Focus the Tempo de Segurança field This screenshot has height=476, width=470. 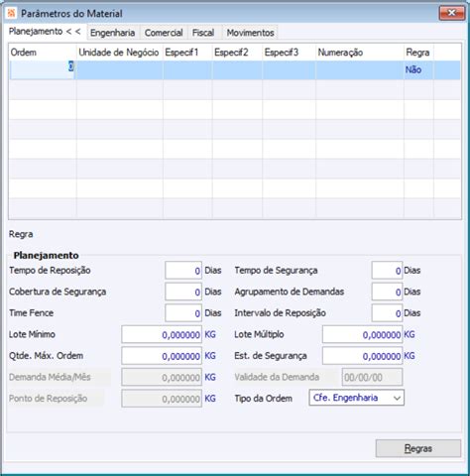387,271
